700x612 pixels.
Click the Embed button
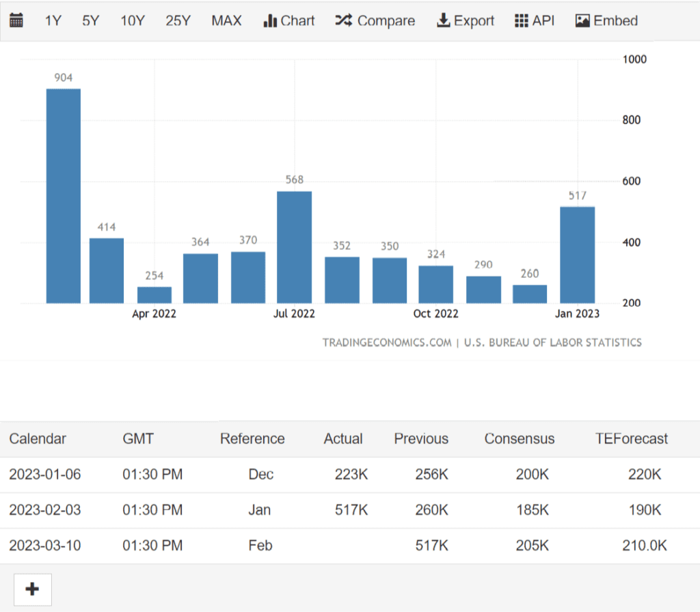click(606, 20)
